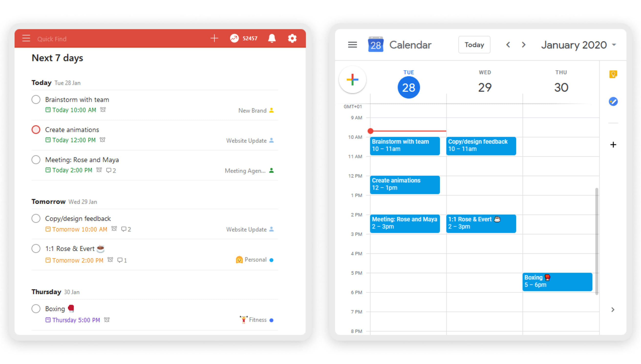Screen dimensions: 641x364
Task: Toggle the hamburger menu in Todoist
Action: 26,39
